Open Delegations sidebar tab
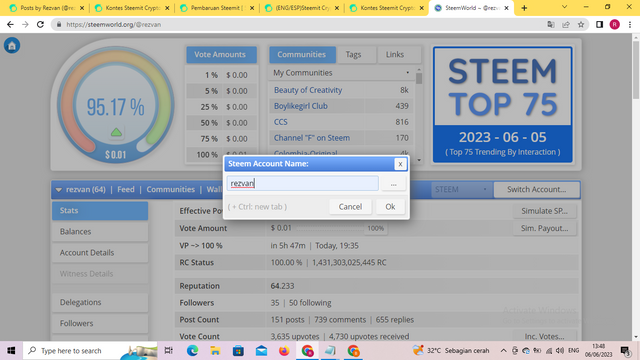The width and height of the screenshot is (640, 360). tap(100, 302)
